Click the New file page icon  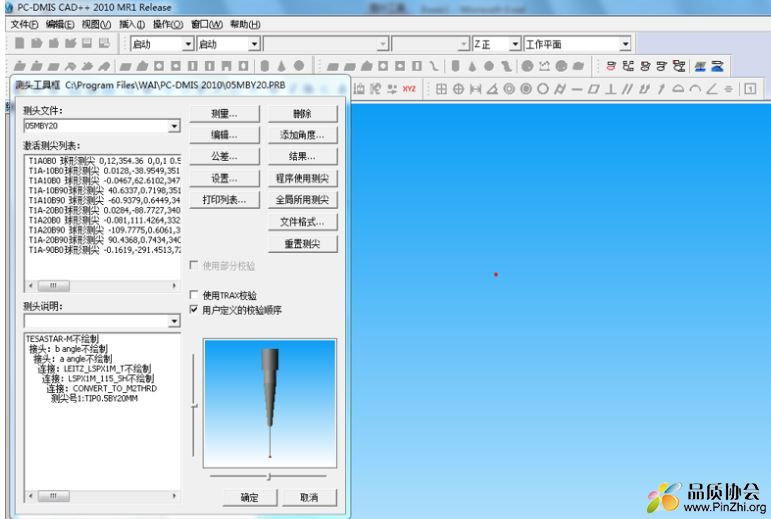(20, 43)
